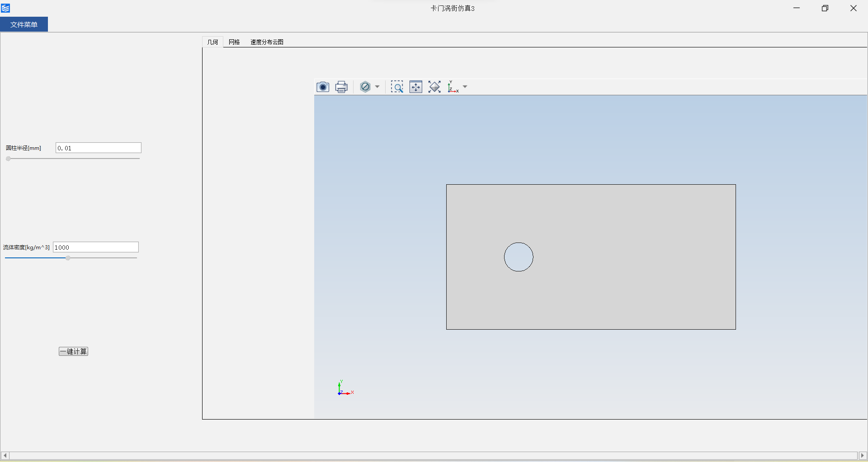Activate the zoom box magnifier tool
868x462 pixels.
[x=397, y=87]
